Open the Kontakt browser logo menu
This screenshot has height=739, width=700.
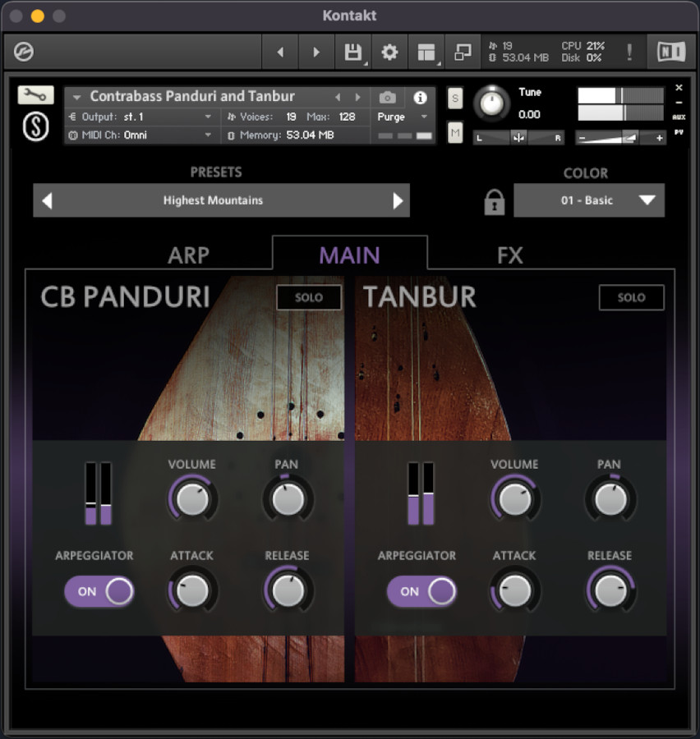[24, 52]
